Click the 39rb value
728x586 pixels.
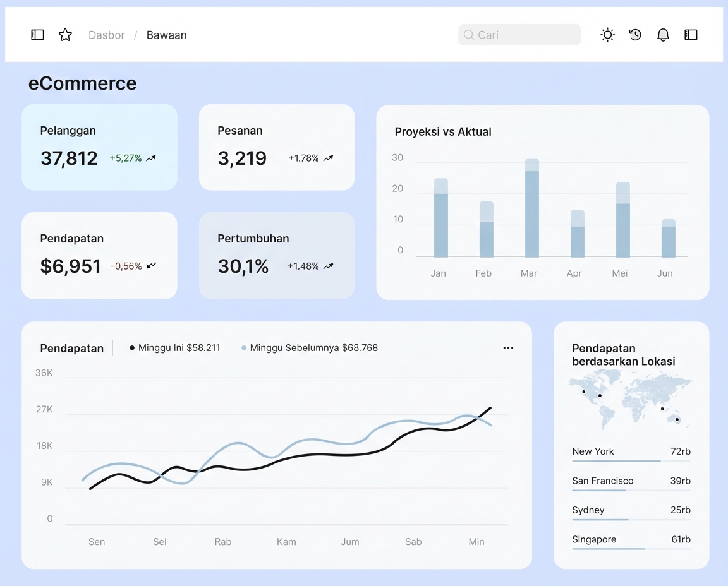pos(680,481)
